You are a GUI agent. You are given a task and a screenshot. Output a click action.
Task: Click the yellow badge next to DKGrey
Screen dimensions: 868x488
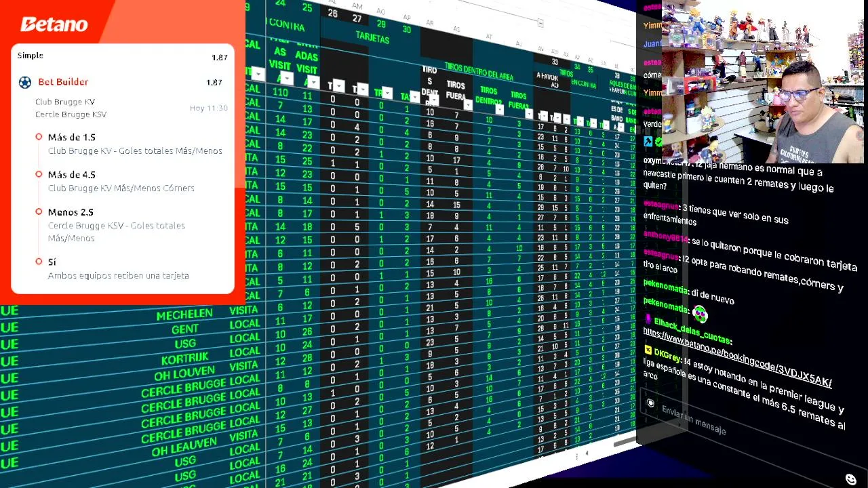pyautogui.click(x=648, y=350)
